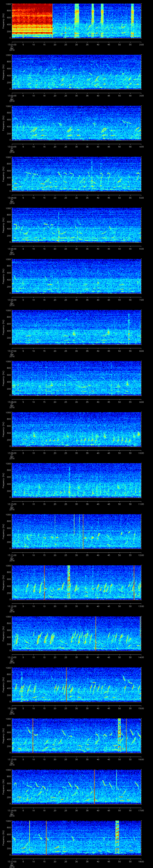Click the 13:13:00 start time label

[12, 657]
